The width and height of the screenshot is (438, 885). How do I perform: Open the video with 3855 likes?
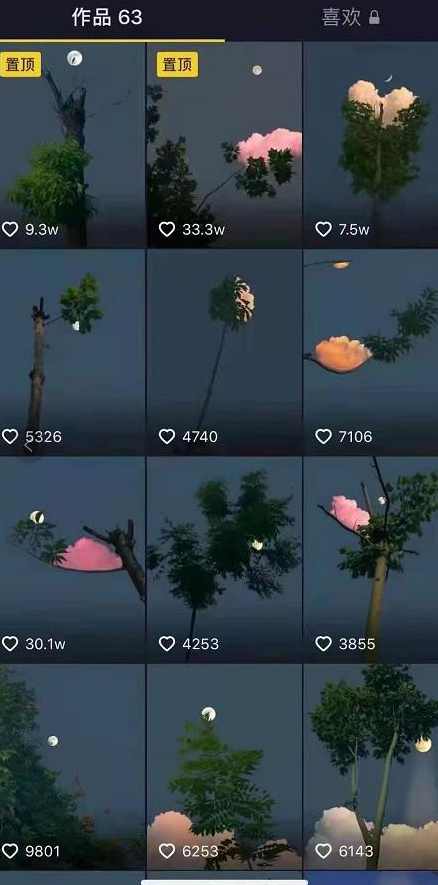371,560
